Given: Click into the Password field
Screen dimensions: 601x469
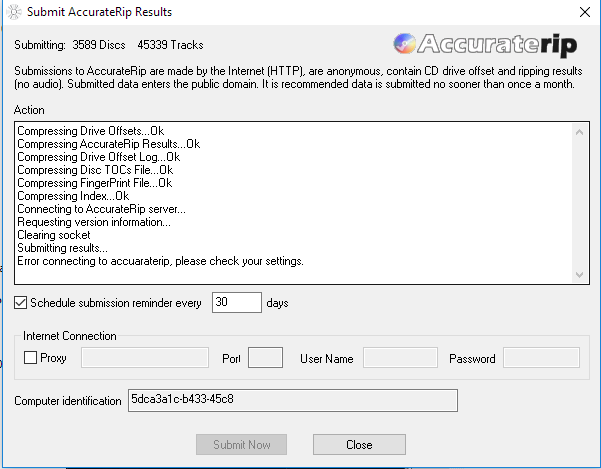Looking at the screenshot, I should (x=541, y=358).
